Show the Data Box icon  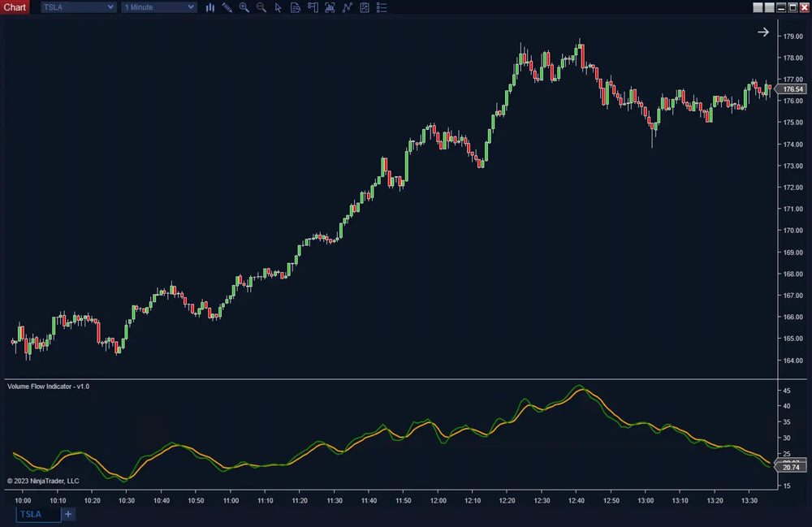295,7
